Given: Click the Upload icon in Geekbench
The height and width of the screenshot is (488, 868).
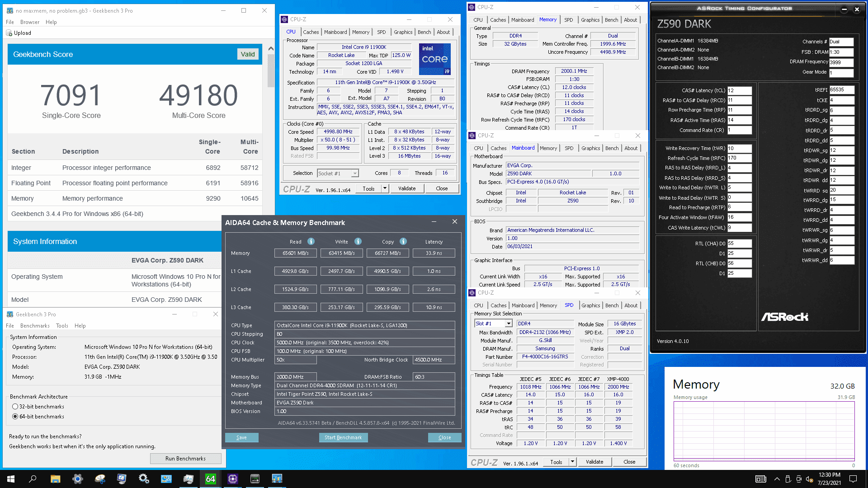Looking at the screenshot, I should [x=9, y=33].
